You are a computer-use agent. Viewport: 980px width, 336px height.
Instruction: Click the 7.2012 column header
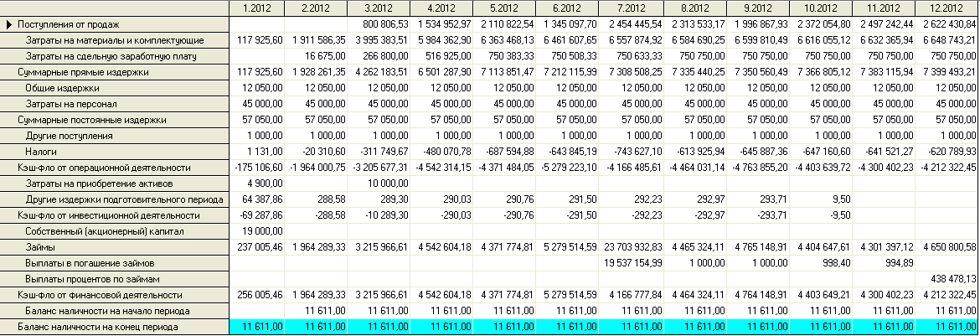point(631,8)
